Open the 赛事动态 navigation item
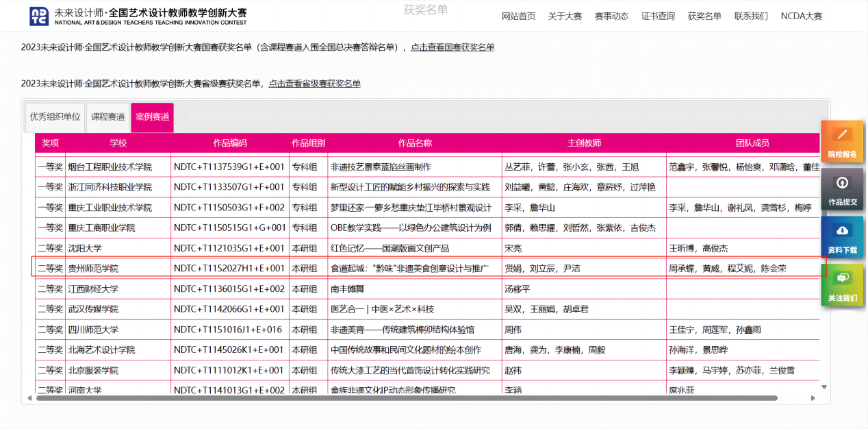Image resolution: width=868 pixels, height=429 pixels. [x=611, y=16]
